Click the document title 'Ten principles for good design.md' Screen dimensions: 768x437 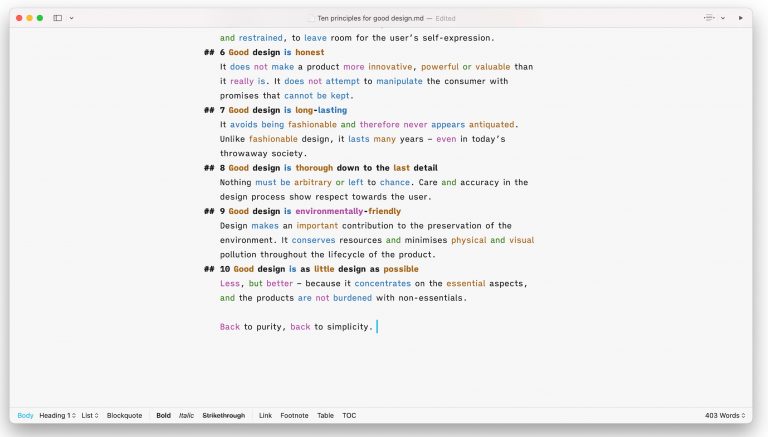point(370,19)
